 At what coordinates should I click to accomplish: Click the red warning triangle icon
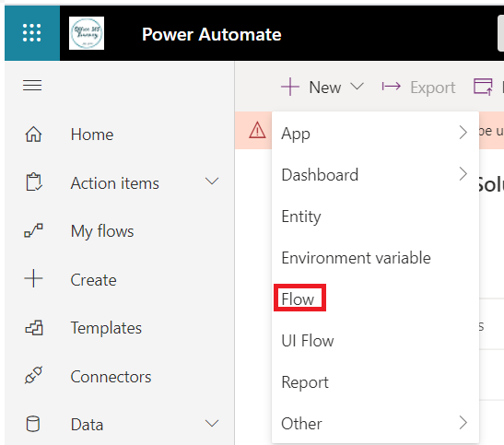(x=257, y=131)
